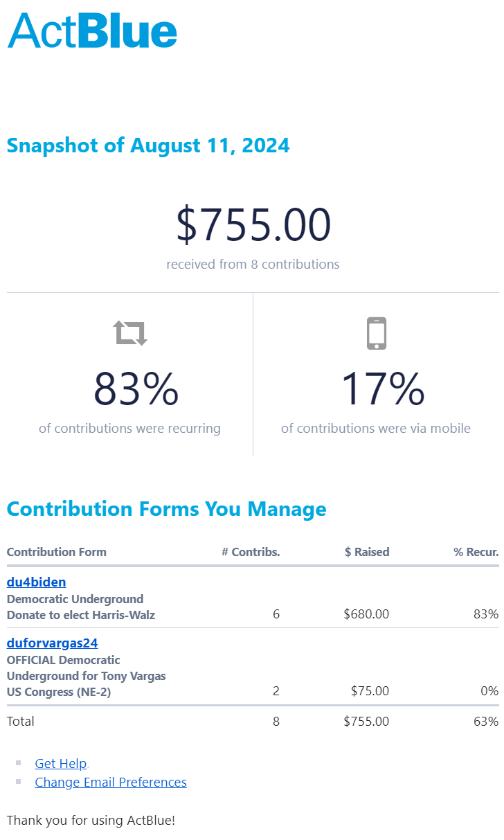The height and width of the screenshot is (840, 504).
Task: Click the 17% mobile statistic
Action: coord(383,388)
